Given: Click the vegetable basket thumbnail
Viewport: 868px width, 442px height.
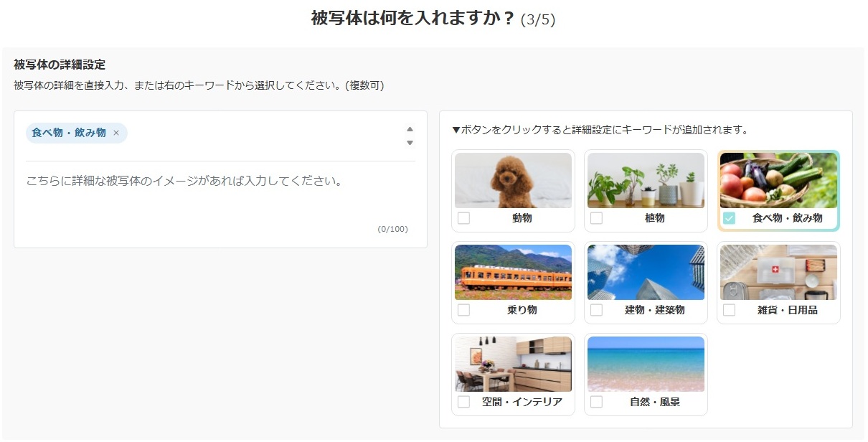Looking at the screenshot, I should coord(778,180).
